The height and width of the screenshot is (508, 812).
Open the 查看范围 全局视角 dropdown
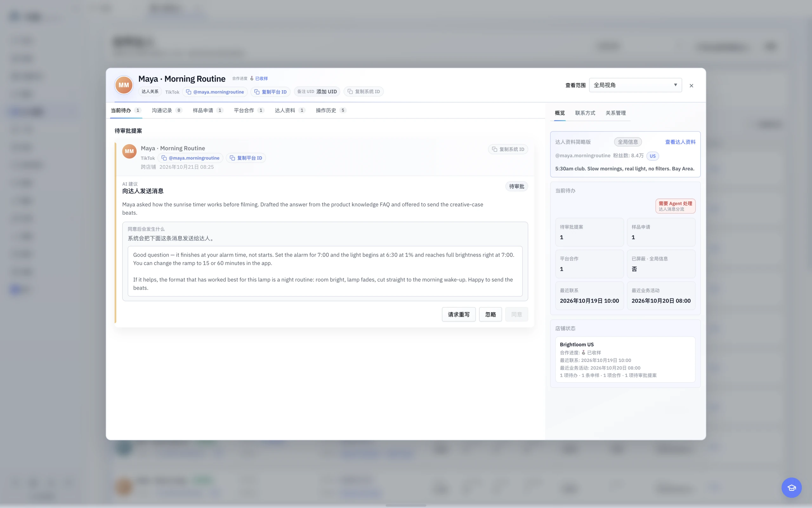click(x=636, y=85)
